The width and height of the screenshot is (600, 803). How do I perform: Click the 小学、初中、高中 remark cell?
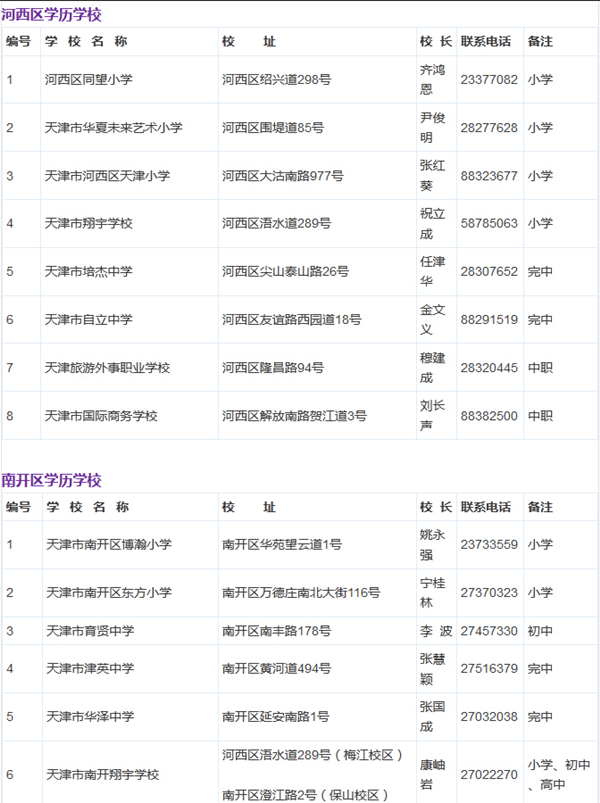pyautogui.click(x=559, y=774)
